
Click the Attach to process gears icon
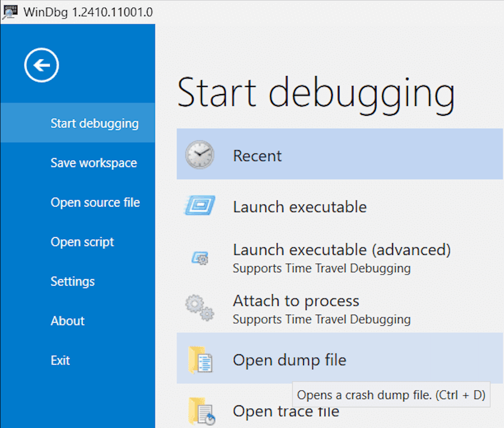click(200, 308)
